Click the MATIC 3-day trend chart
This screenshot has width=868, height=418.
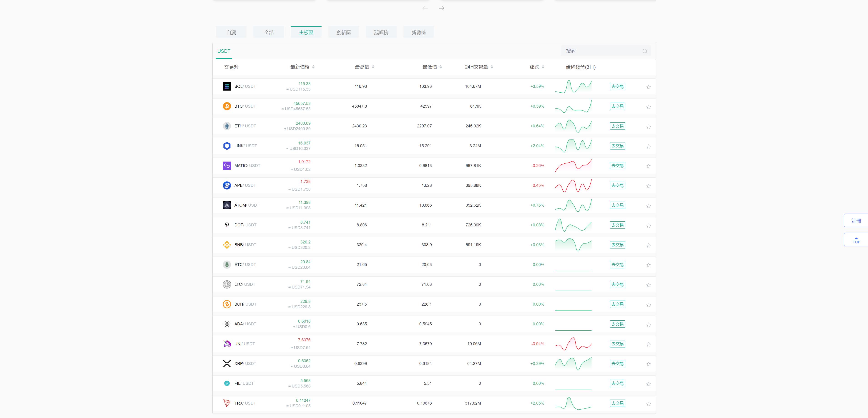point(573,165)
